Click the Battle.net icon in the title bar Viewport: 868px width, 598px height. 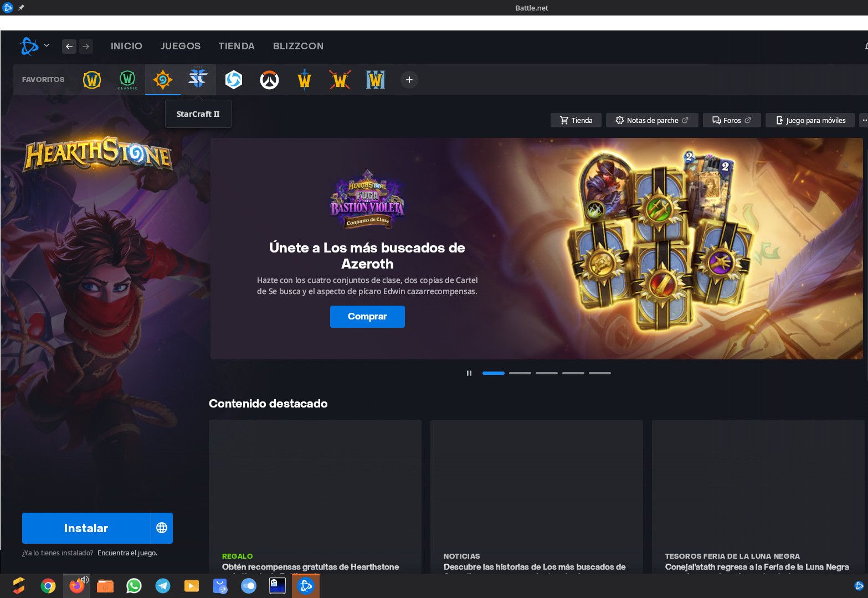coord(8,8)
